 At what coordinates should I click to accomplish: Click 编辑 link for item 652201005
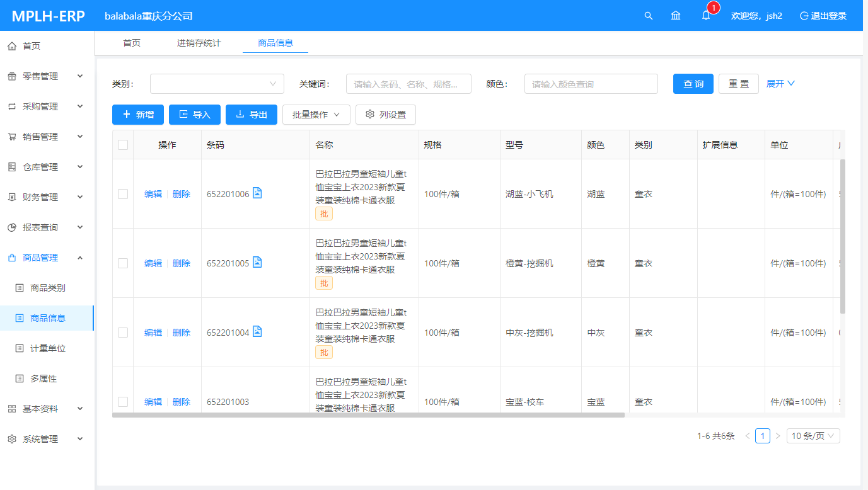(153, 263)
